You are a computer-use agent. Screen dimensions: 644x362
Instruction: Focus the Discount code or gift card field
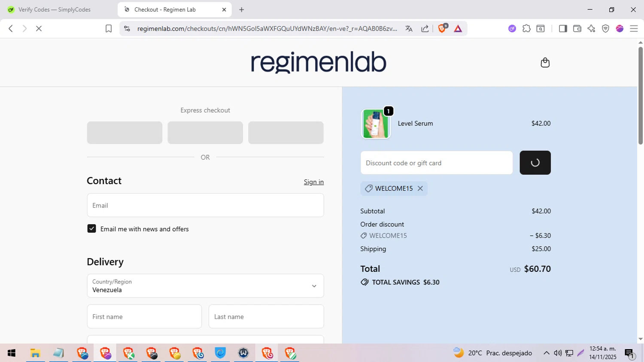437,163
